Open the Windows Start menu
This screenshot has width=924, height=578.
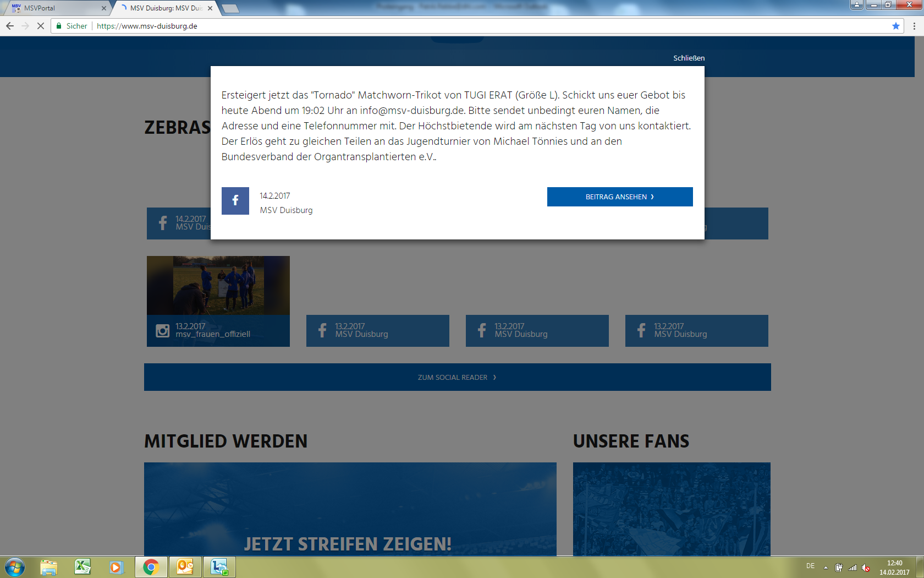click(x=15, y=566)
